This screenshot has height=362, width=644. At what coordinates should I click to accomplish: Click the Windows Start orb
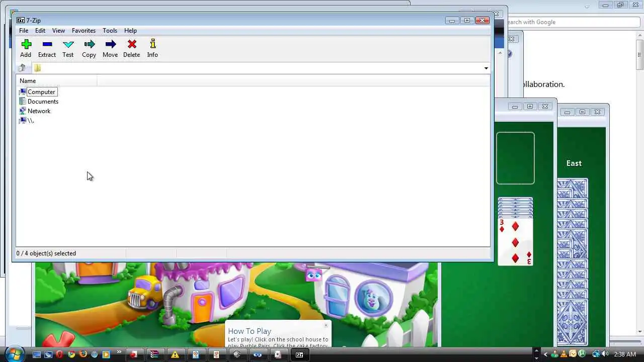[15, 354]
